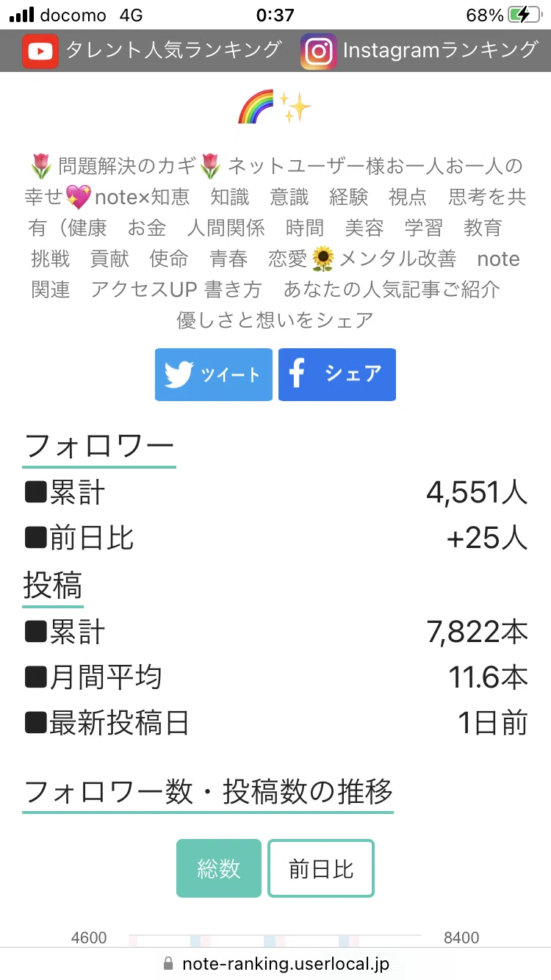The height and width of the screenshot is (980, 551).
Task: Tap the rainbow sparkle emoji avatar
Action: click(x=275, y=108)
